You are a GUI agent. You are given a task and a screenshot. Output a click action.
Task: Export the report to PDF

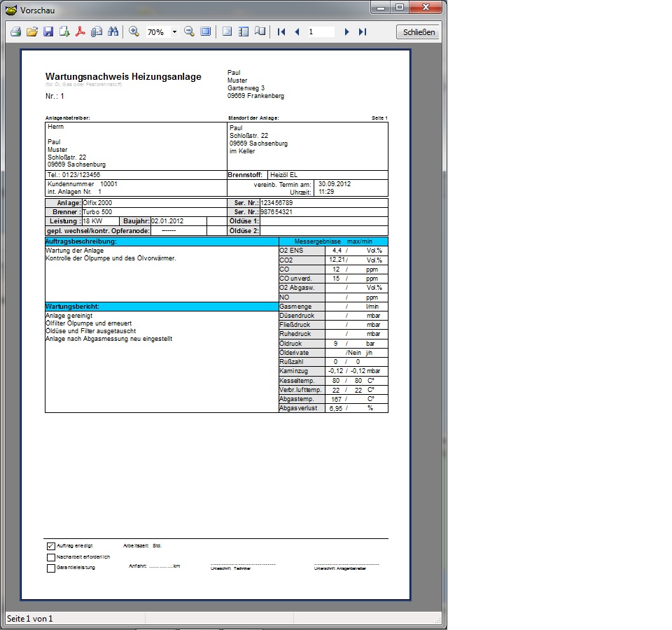click(80, 31)
